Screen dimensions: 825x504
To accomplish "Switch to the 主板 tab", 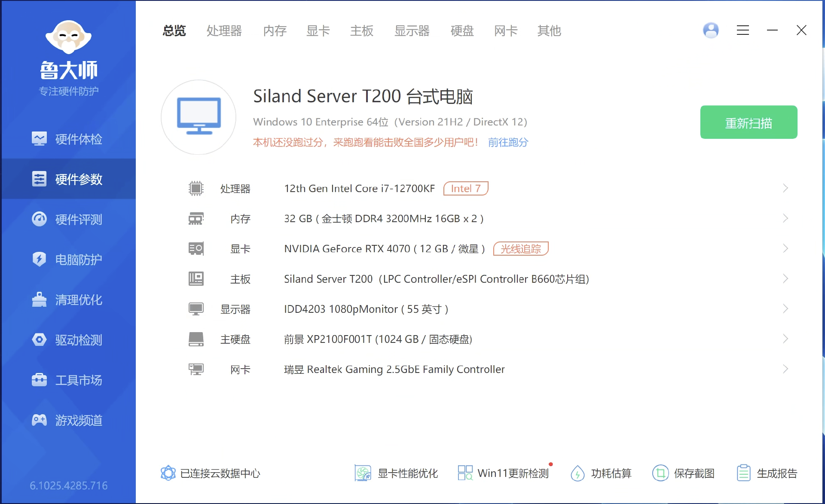I will (362, 31).
